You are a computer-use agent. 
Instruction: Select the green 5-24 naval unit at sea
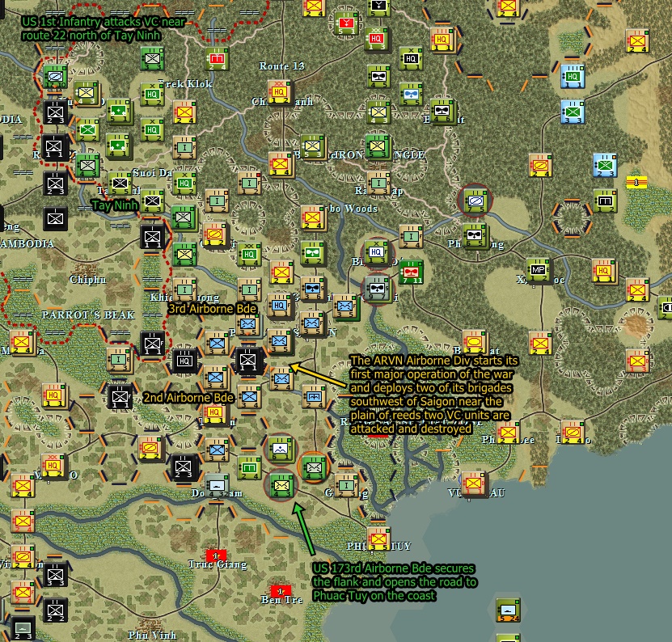(x=507, y=610)
